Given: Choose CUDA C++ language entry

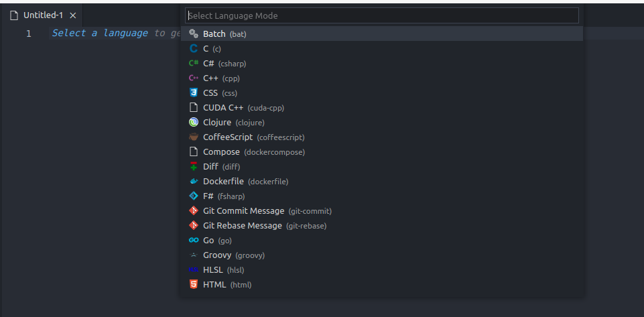Looking at the screenshot, I should click(224, 107).
